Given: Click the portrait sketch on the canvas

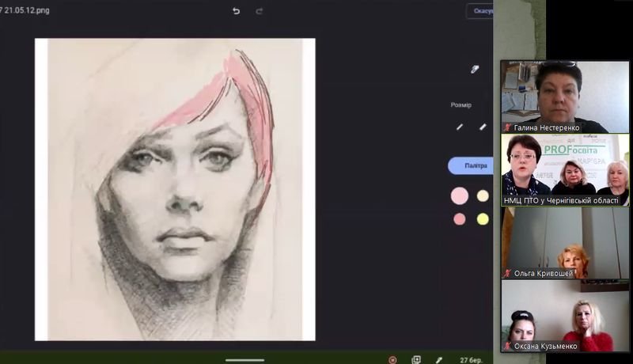Looking at the screenshot, I should click(175, 189).
